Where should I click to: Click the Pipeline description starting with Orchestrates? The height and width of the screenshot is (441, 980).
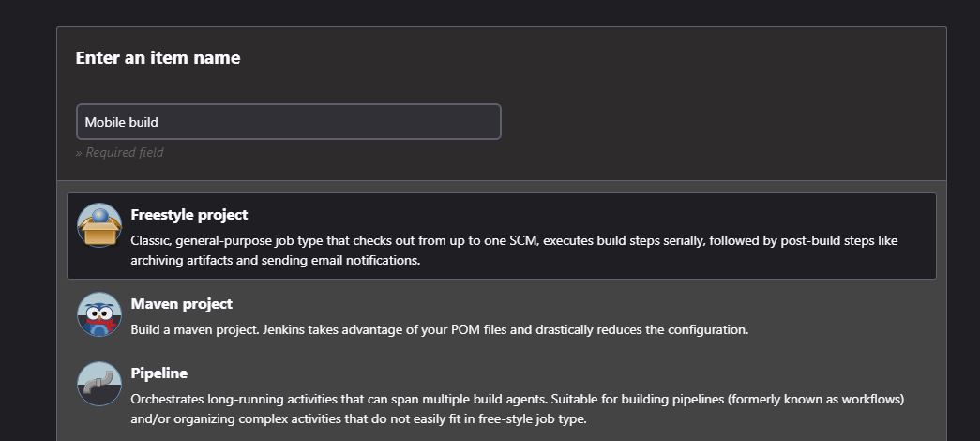[518, 409]
